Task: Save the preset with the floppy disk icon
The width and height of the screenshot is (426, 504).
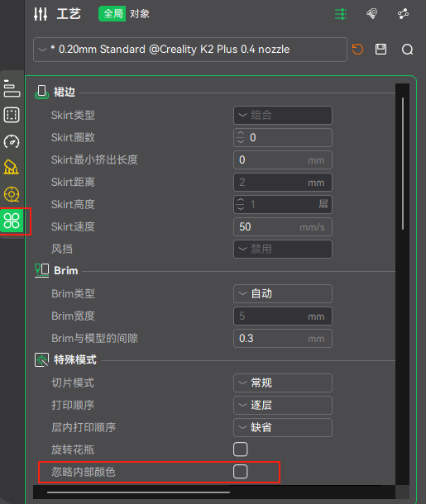Action: click(x=381, y=50)
